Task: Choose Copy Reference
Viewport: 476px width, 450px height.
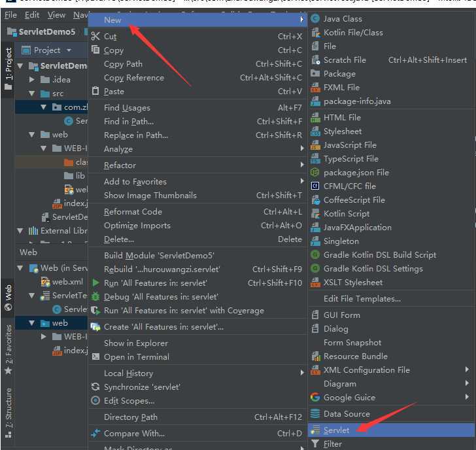Action: [x=197, y=78]
